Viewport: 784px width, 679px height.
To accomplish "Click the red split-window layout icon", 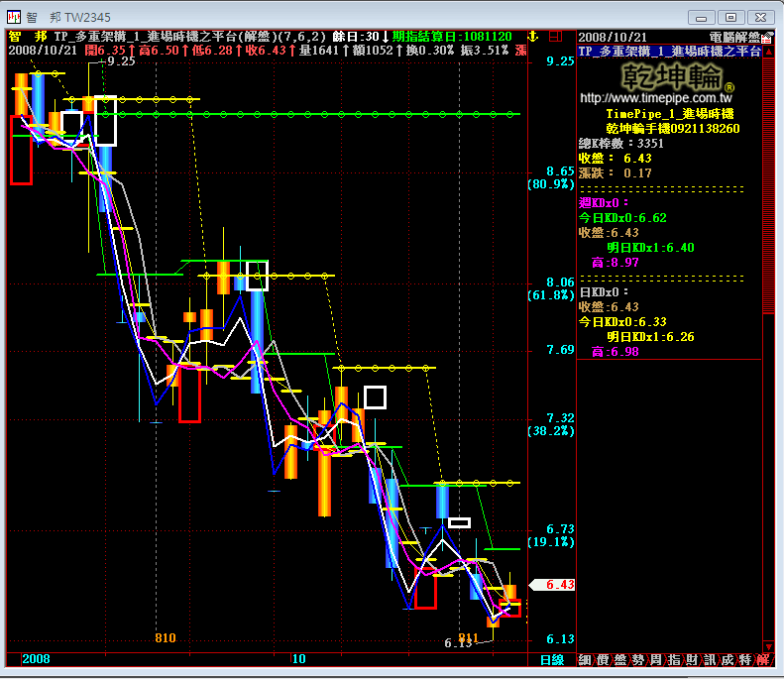I will (555, 36).
